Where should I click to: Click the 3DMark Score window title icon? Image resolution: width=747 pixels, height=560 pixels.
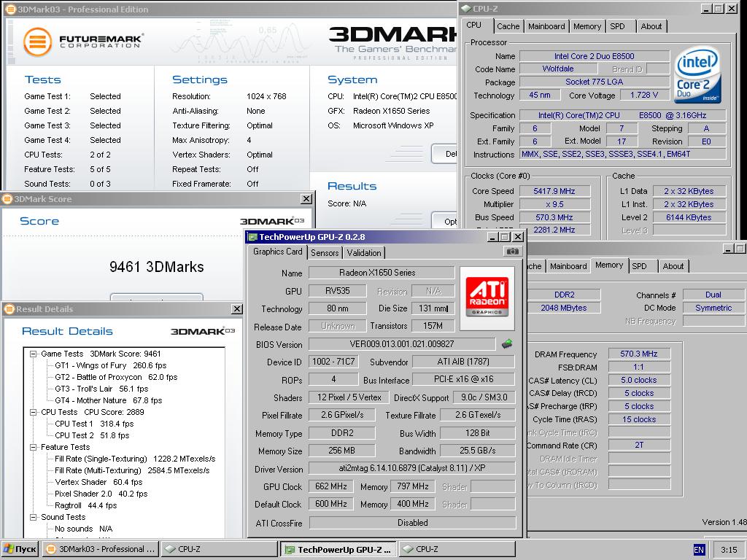(7, 198)
